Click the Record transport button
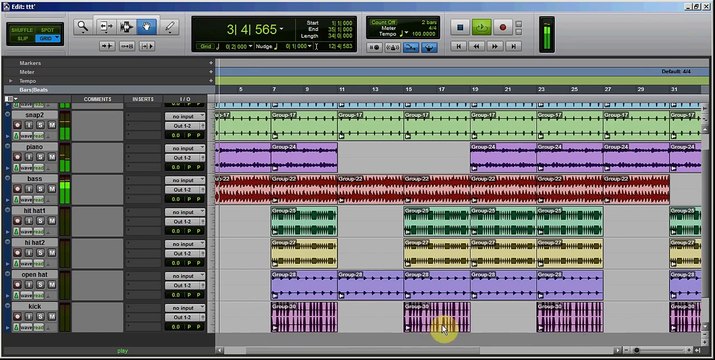This screenshot has width=715, height=360. click(503, 27)
